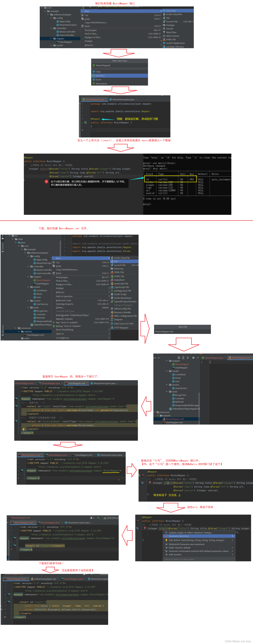Open the Project panel gear settings icon
The height and width of the screenshot is (644, 253).
pyautogui.click(x=193, y=358)
